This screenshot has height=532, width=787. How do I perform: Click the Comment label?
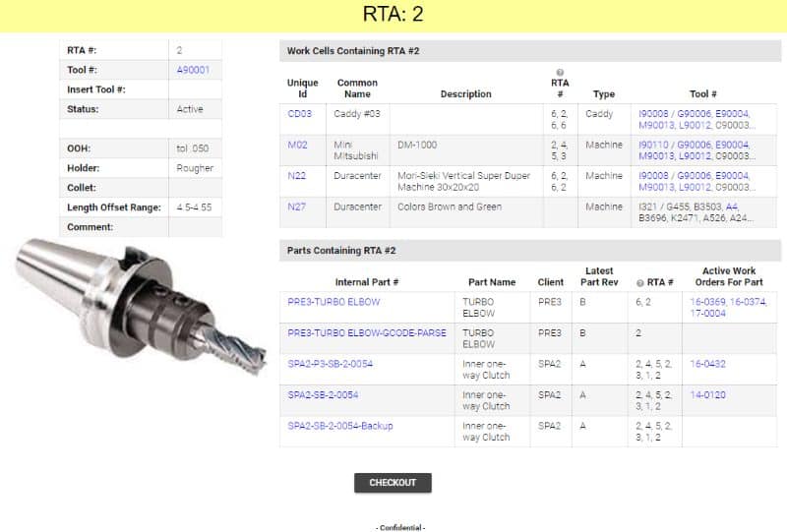pyautogui.click(x=90, y=227)
